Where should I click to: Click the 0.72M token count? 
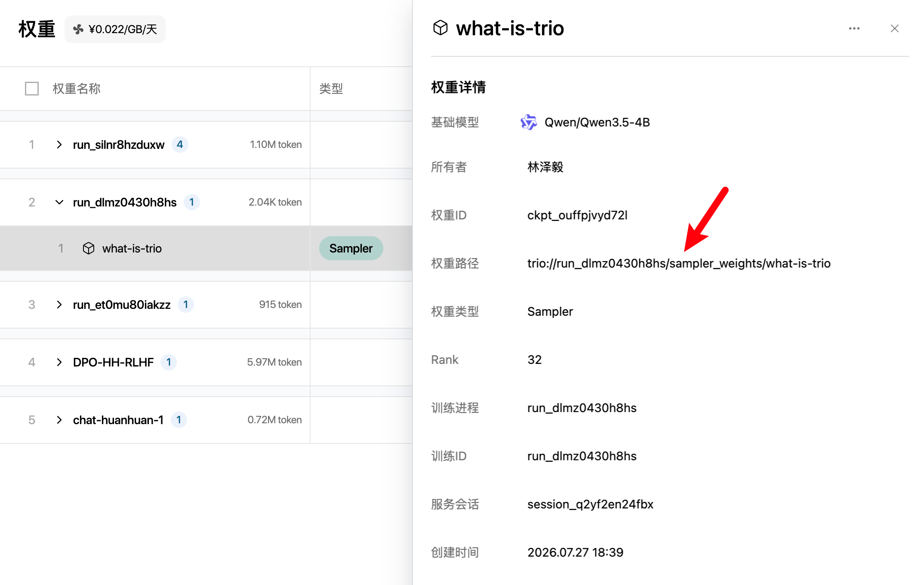tap(274, 420)
